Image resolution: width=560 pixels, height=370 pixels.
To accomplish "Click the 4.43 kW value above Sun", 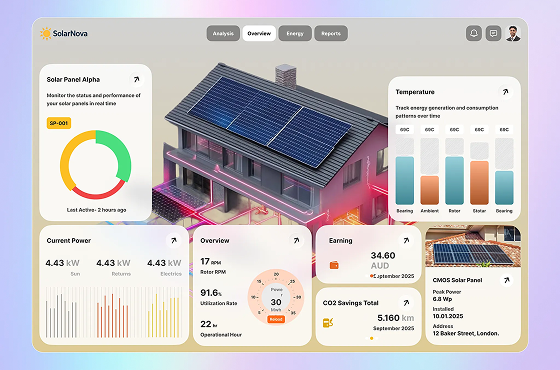I will (62, 263).
